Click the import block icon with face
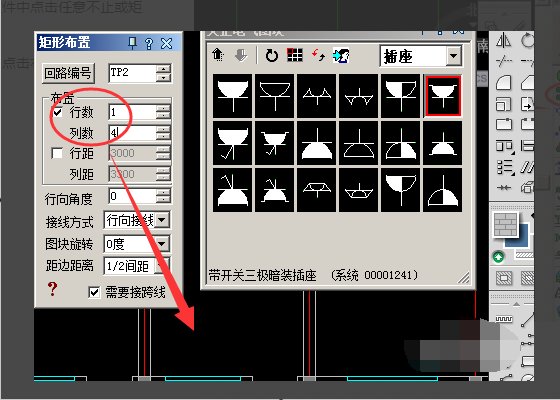Screen dimensions: 560x400 [341, 55]
